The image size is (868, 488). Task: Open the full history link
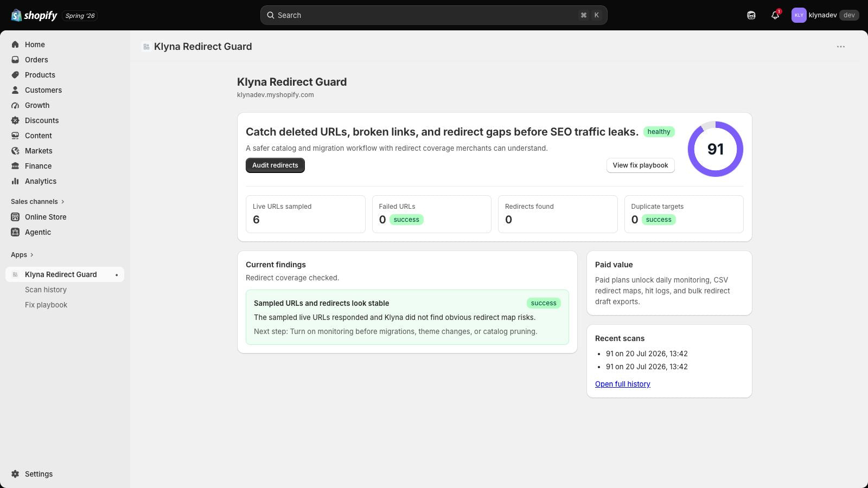tap(622, 384)
